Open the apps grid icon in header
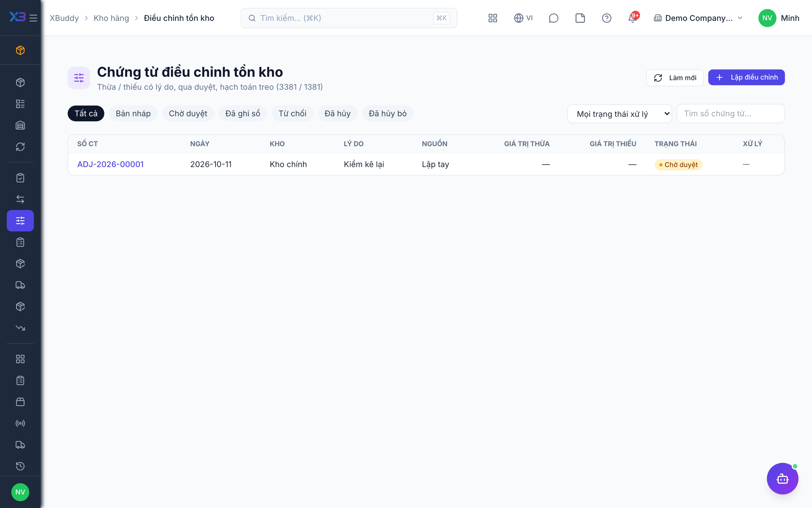Image resolution: width=812 pixels, height=508 pixels. (x=493, y=18)
